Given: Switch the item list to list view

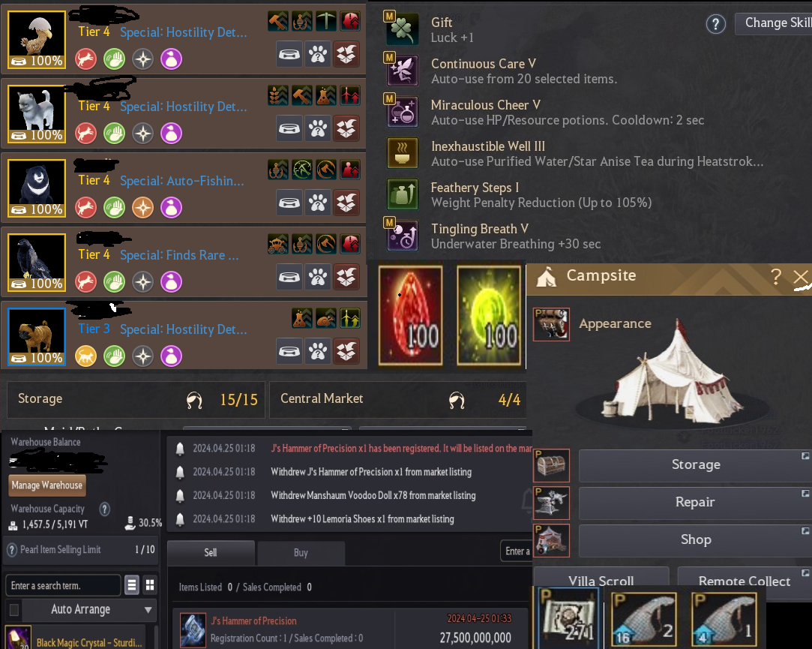Looking at the screenshot, I should pyautogui.click(x=132, y=585).
